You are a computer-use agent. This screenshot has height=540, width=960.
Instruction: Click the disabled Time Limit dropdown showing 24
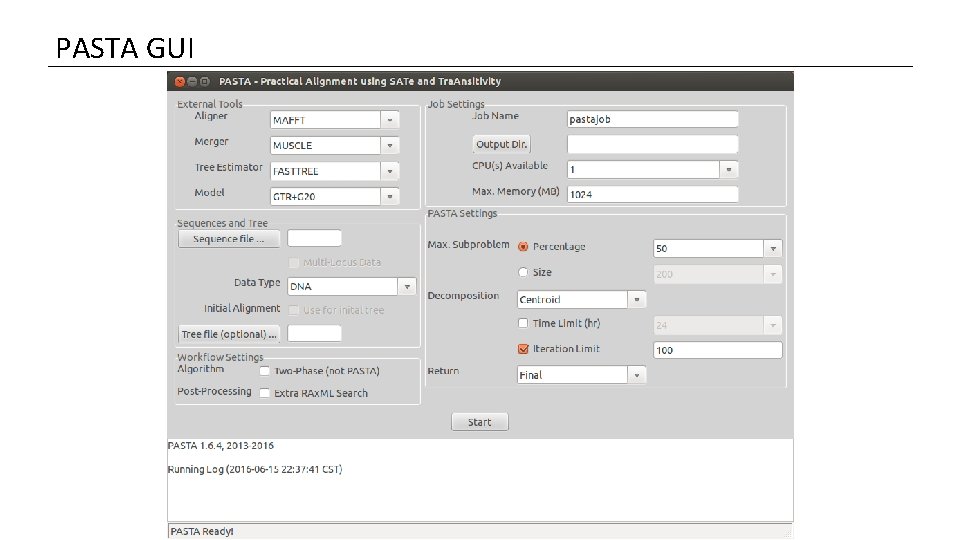[x=718, y=325]
